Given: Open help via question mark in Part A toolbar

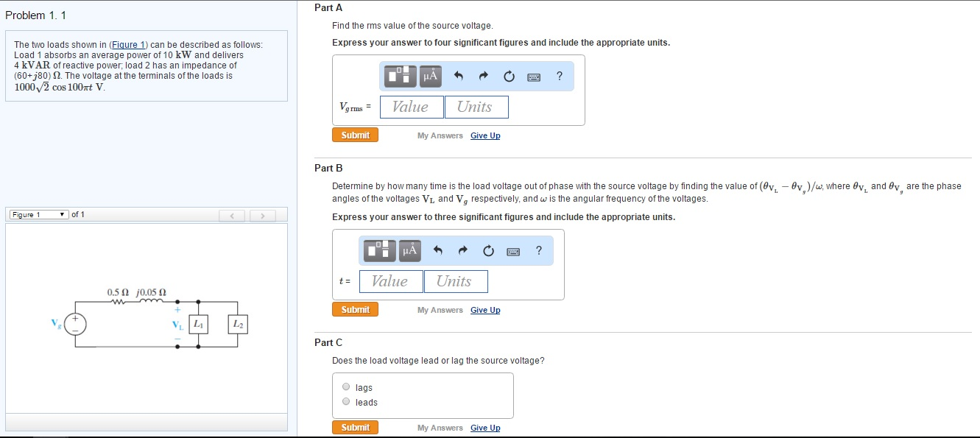Looking at the screenshot, I should click(x=558, y=76).
